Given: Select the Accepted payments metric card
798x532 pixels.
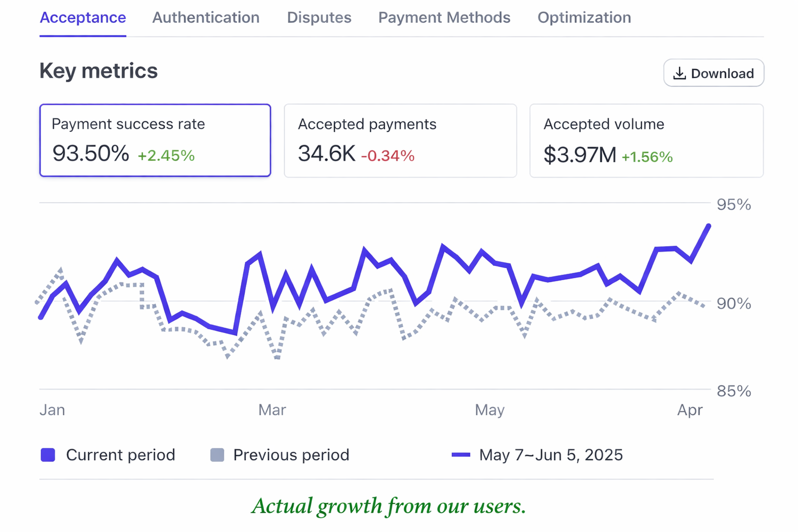Looking at the screenshot, I should [x=400, y=140].
